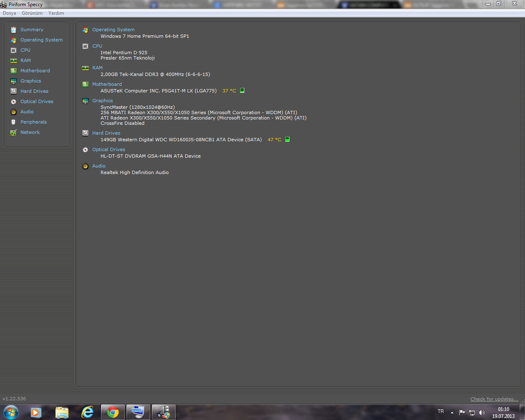Click the green temperature indicator next to 47 °C
Screen dimensions: 525x420
[x=287, y=139]
